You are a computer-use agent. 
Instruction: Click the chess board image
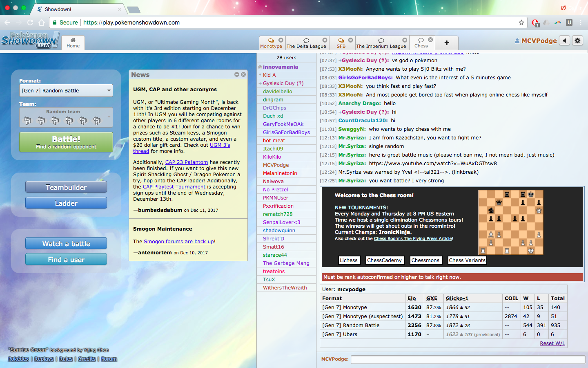tap(510, 222)
